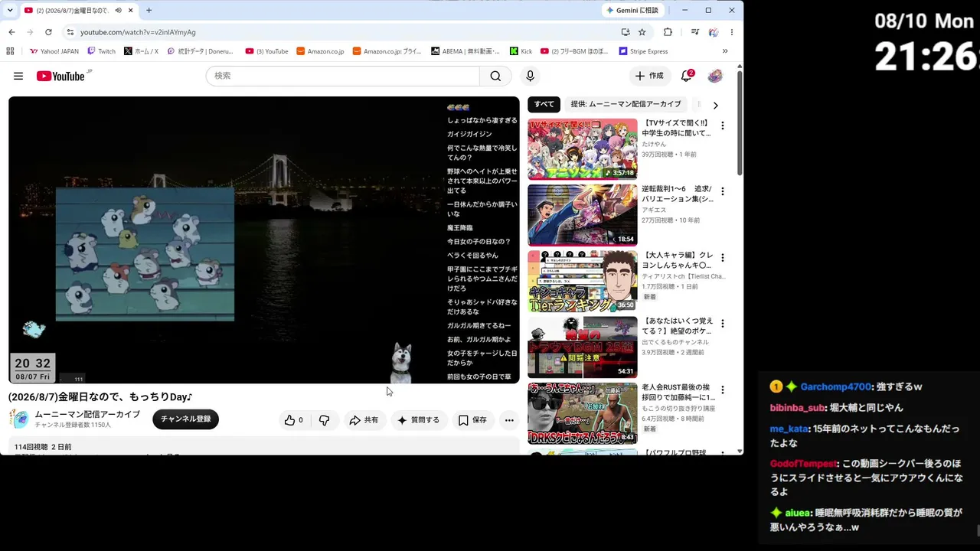Show more bookmarks with the overflow chevron
The image size is (980, 551).
coord(725,51)
